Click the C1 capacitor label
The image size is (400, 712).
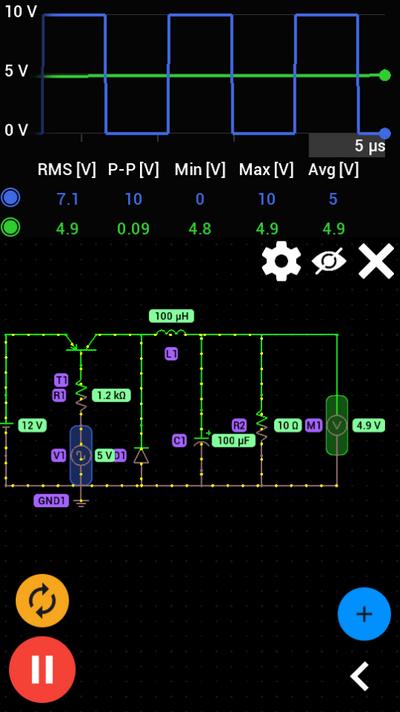(x=179, y=440)
